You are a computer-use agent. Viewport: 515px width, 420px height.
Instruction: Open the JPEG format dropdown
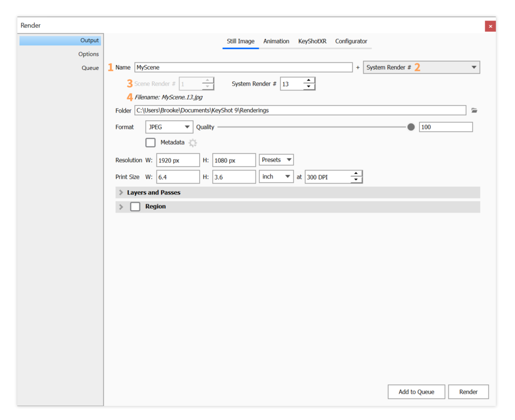click(x=169, y=127)
